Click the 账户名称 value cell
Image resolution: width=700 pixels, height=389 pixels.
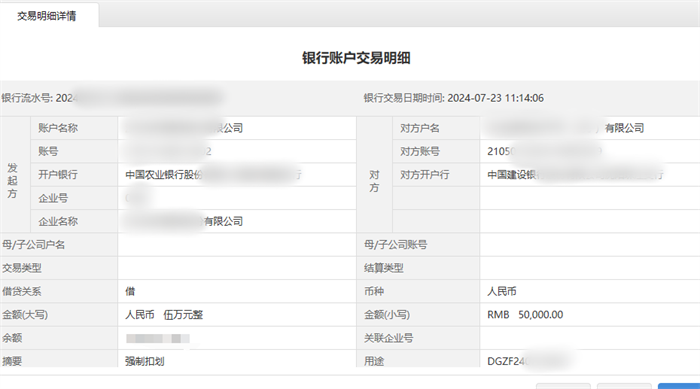tap(237, 128)
